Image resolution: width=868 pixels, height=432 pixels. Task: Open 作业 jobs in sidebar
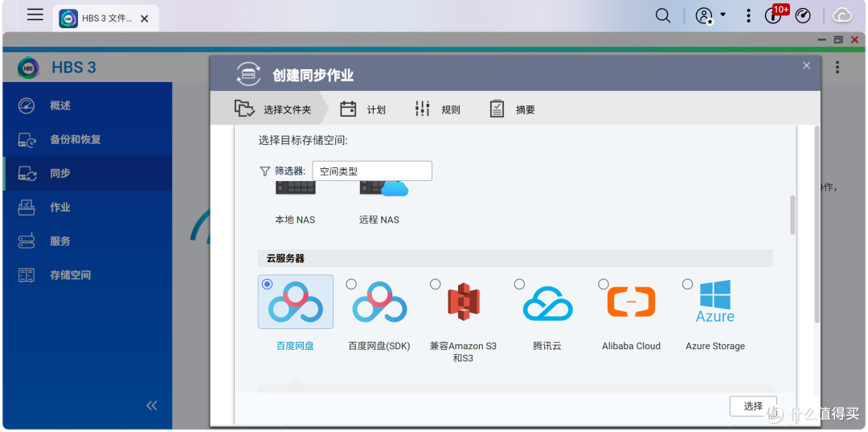[88, 207]
